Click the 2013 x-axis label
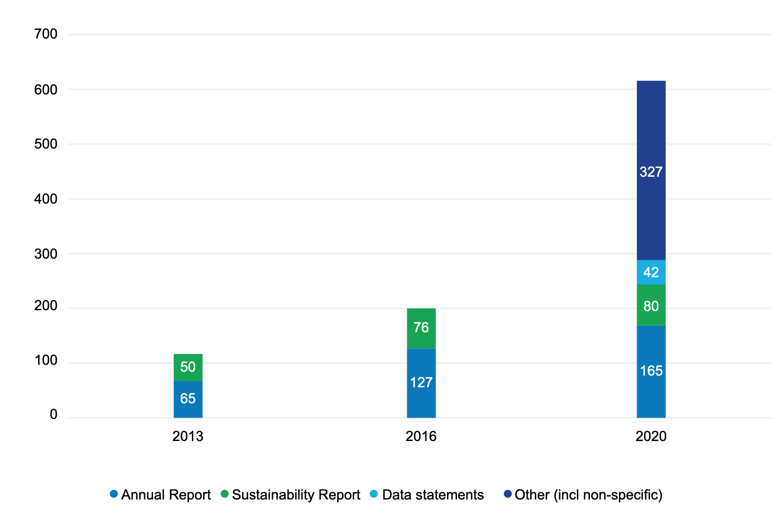Image resolution: width=784 pixels, height=532 pixels. 188,436
